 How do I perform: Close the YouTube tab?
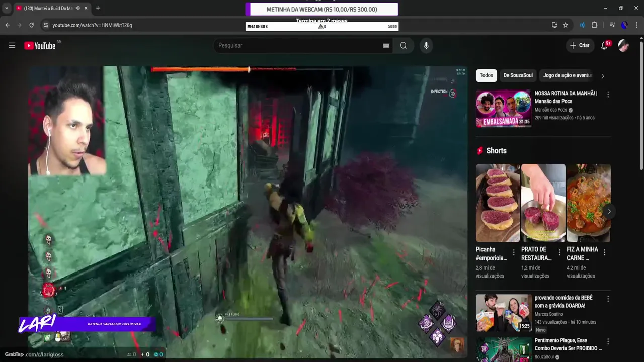[x=86, y=8]
